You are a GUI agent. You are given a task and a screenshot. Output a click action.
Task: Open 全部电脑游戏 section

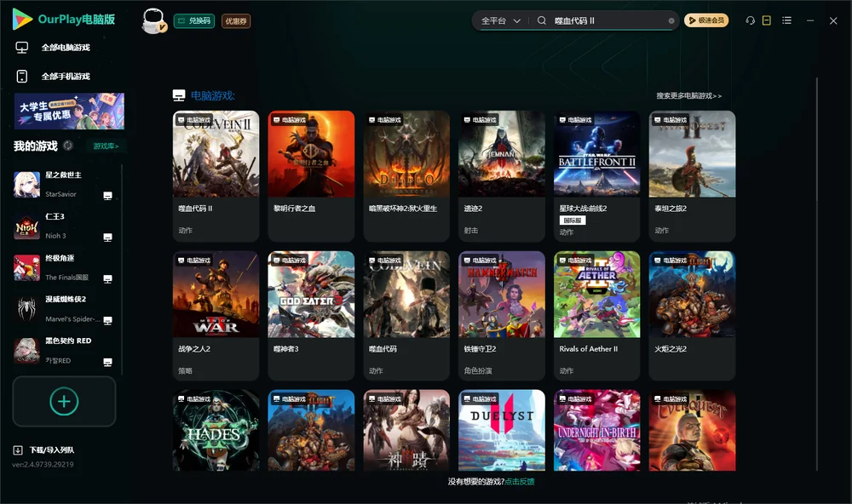coord(52,48)
